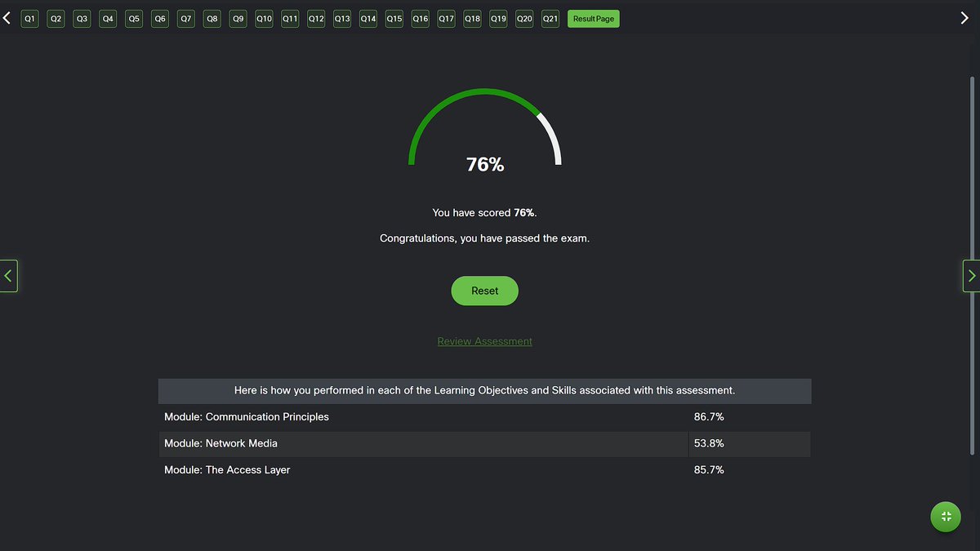
Task: Open the Result Page tab
Action: [x=594, y=18]
